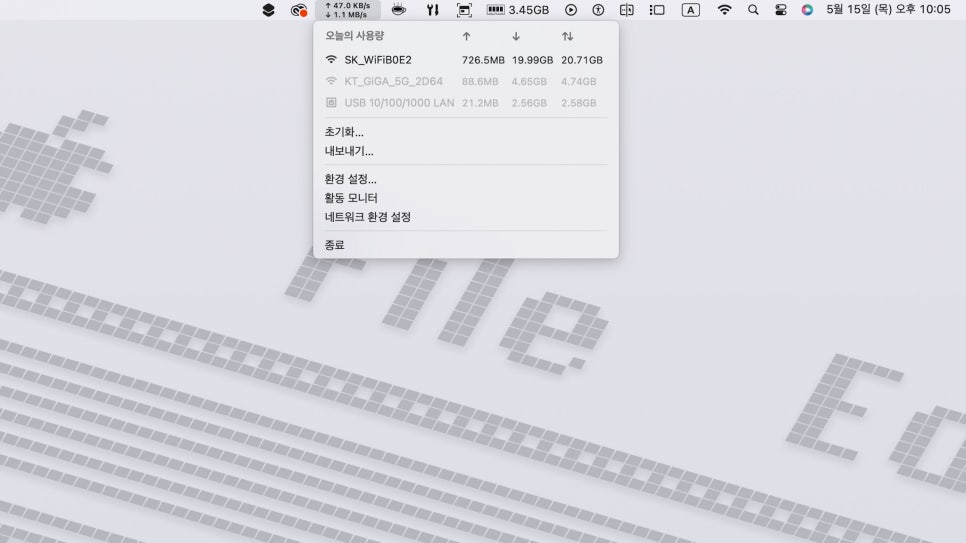Click the 오늘의 사용량 header label
The width and height of the screenshot is (966, 543).
(x=354, y=36)
